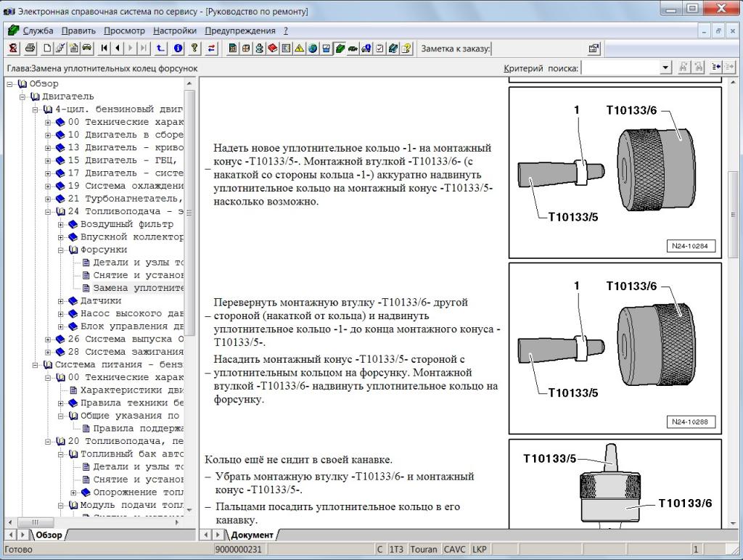Click the 'Критерий поиска' input field

point(621,67)
